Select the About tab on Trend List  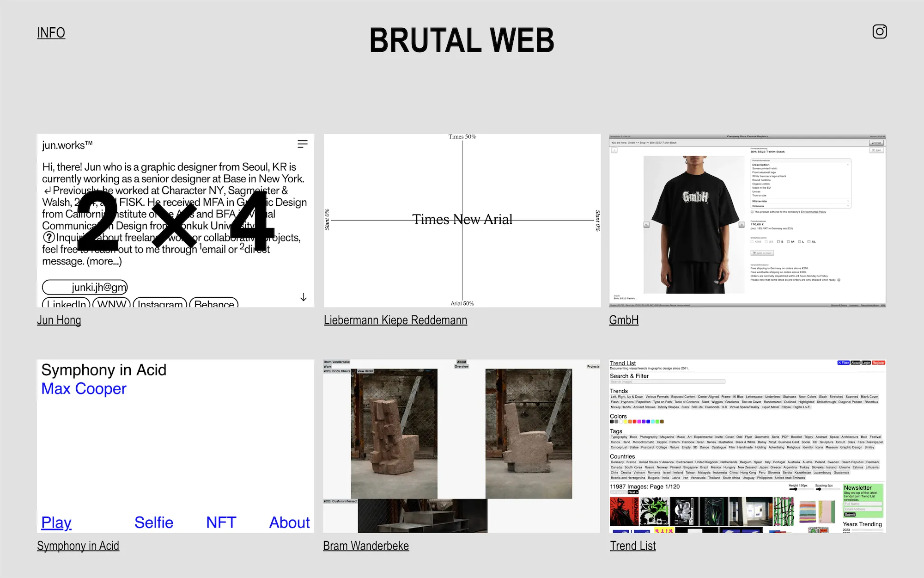click(x=856, y=363)
